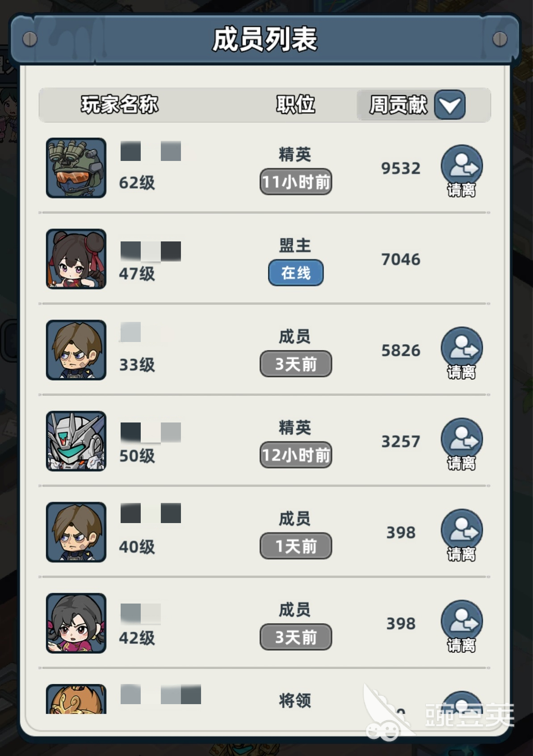View the 42级 pigtail girl's avatar
Image resolution: width=533 pixels, height=756 pixels.
[76, 623]
